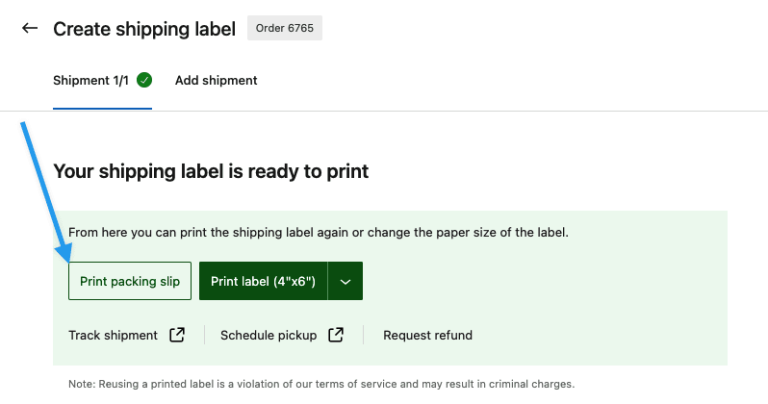The image size is (768, 404).
Task: Click the Create shipping label page title
Action: [x=144, y=29]
